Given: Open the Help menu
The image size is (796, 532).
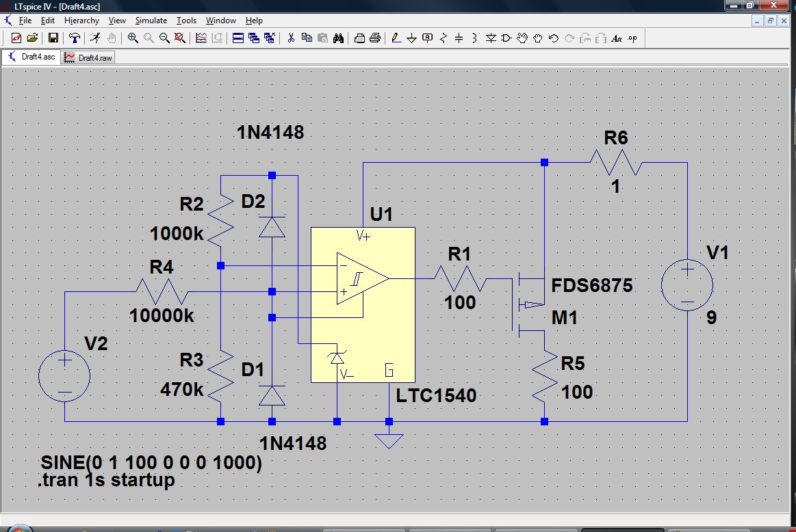Looking at the screenshot, I should (x=254, y=21).
